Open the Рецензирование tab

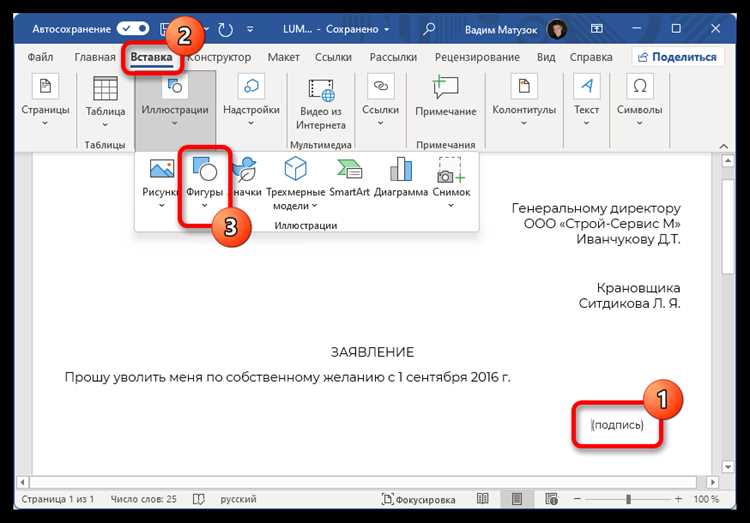477,57
